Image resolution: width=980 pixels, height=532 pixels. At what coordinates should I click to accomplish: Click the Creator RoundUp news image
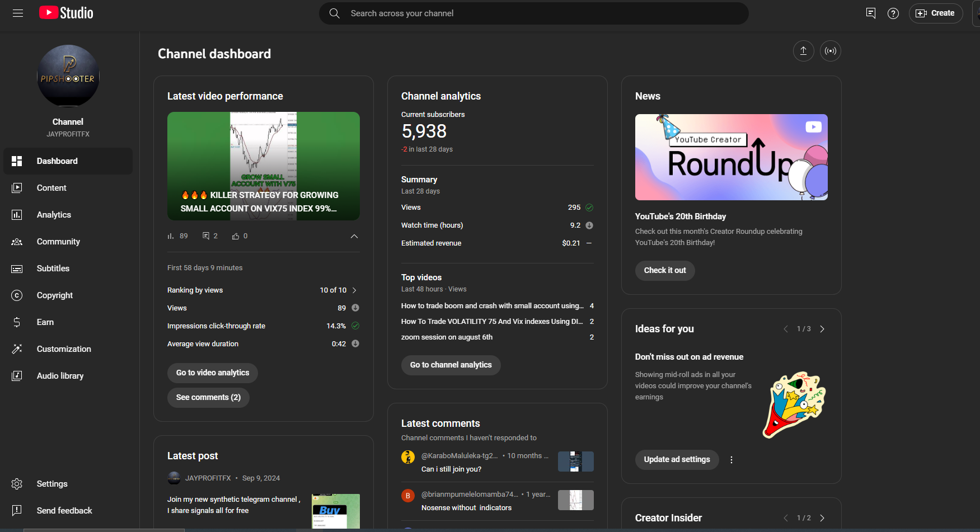click(732, 157)
